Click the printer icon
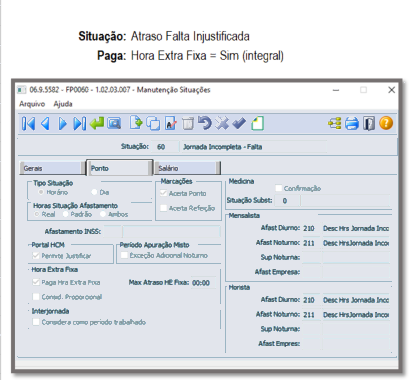The image size is (409, 380). coord(352,124)
